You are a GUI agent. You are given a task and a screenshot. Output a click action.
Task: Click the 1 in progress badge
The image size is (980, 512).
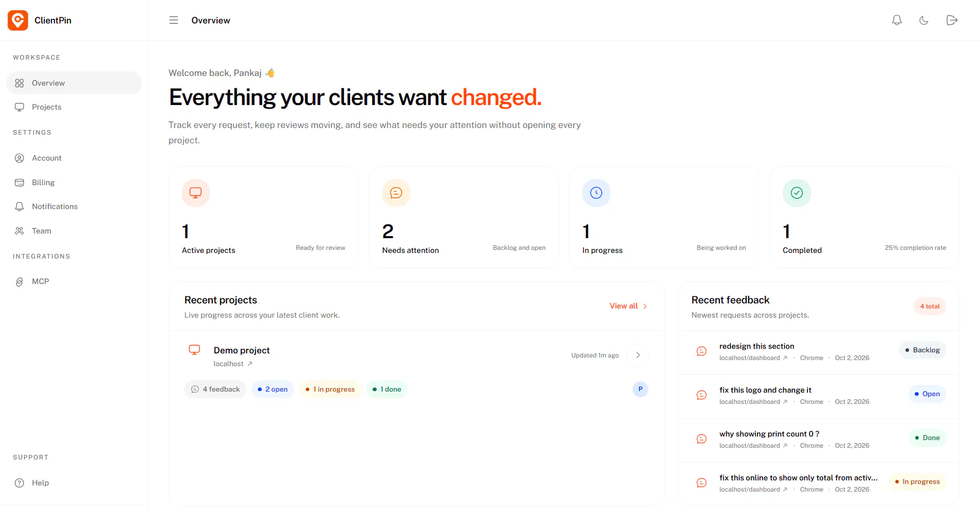(x=330, y=389)
